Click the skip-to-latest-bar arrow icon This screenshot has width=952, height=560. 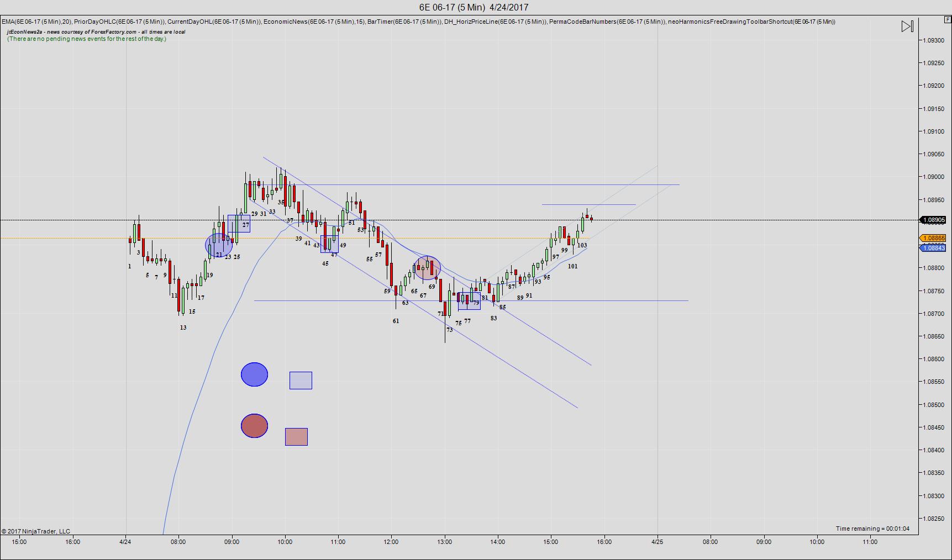pos(907,26)
